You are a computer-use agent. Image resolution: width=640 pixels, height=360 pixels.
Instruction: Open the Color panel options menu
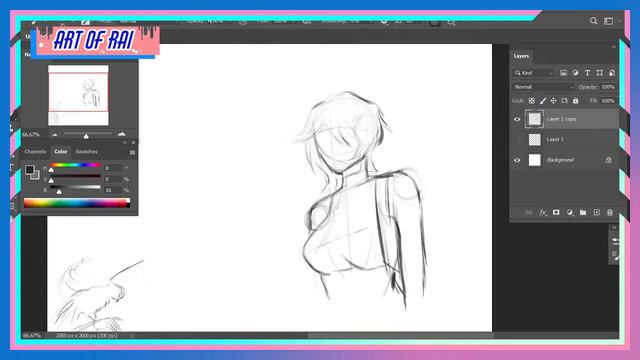click(x=132, y=152)
